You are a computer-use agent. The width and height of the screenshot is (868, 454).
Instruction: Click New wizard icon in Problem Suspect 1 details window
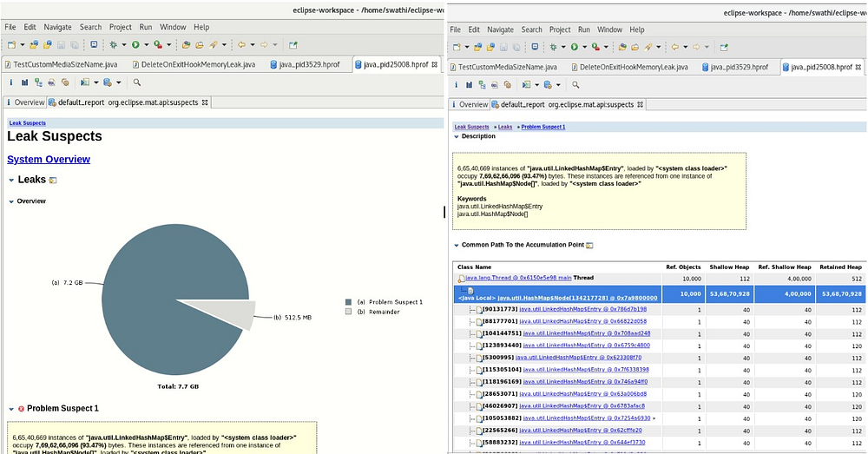457,47
